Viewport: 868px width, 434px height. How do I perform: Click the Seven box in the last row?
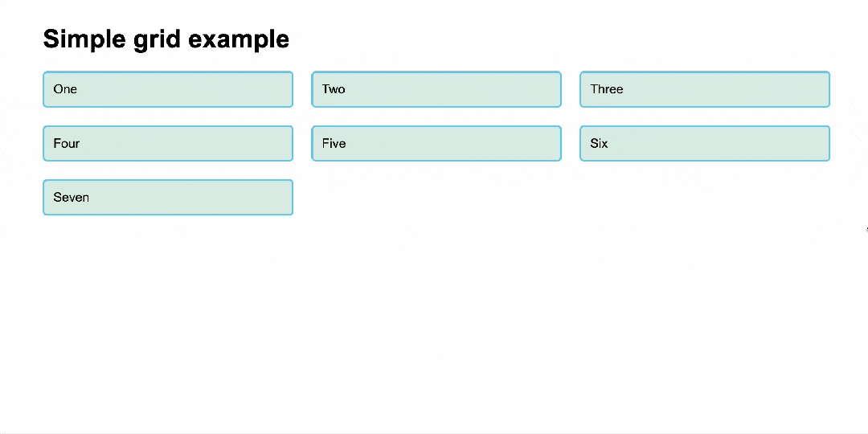168,197
